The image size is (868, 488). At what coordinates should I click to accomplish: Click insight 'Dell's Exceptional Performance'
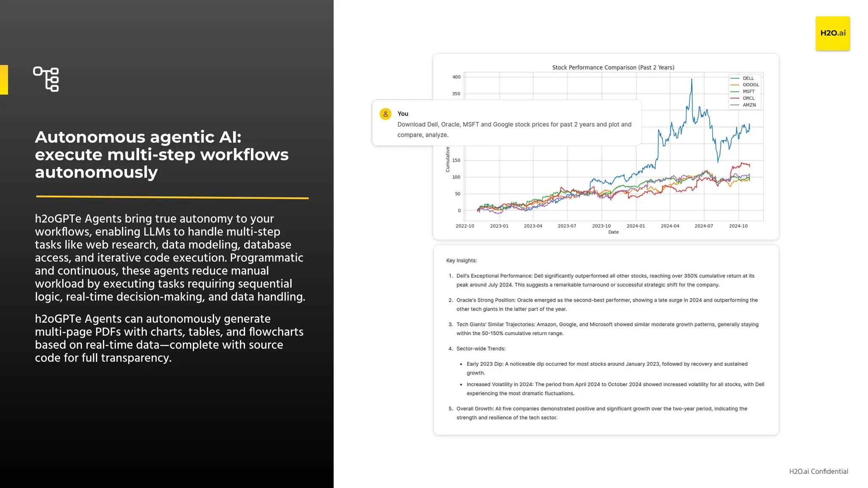(605, 280)
